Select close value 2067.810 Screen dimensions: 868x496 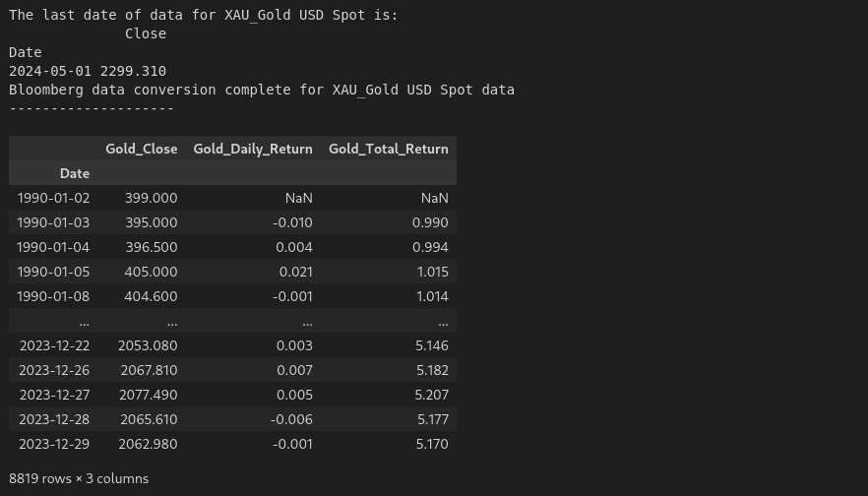coord(149,370)
